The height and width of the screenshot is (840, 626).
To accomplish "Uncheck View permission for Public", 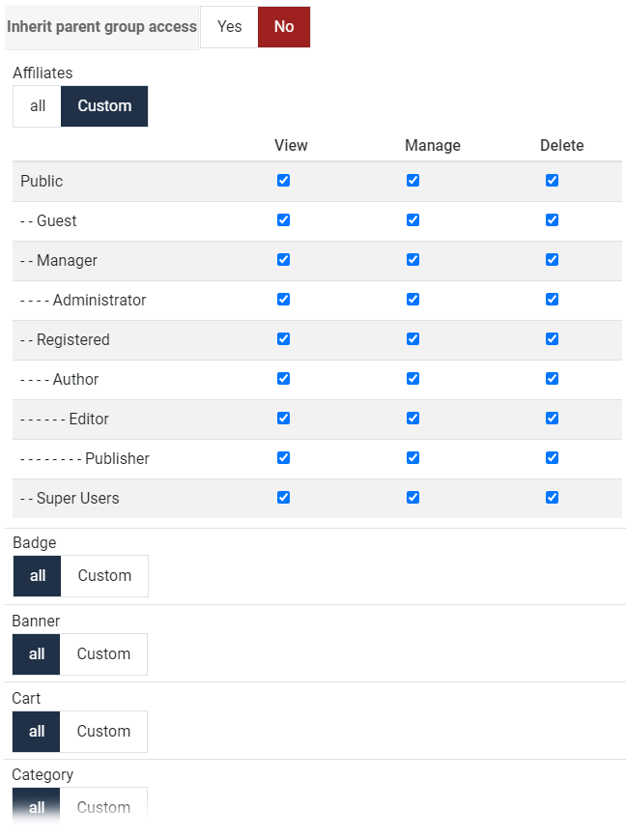I will point(283,181).
